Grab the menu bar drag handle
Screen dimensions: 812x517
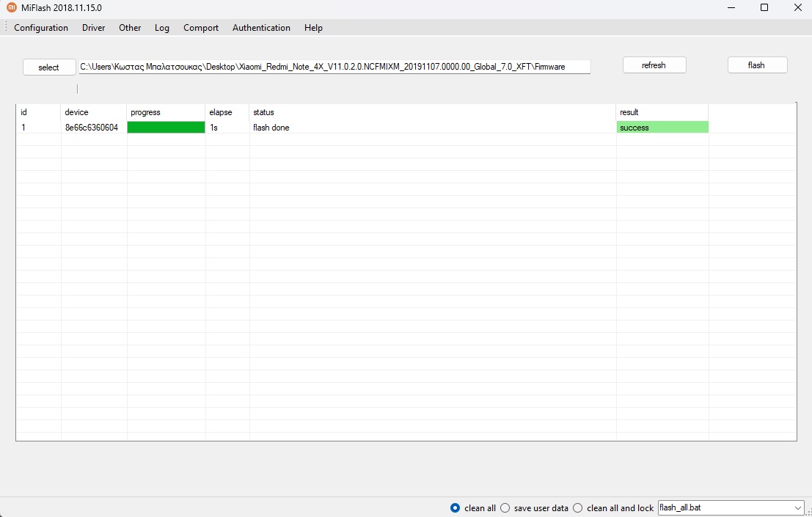coord(6,27)
